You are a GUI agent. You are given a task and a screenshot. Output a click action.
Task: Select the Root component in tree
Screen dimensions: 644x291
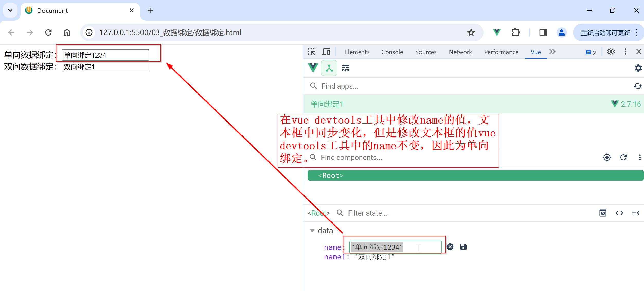(331, 176)
